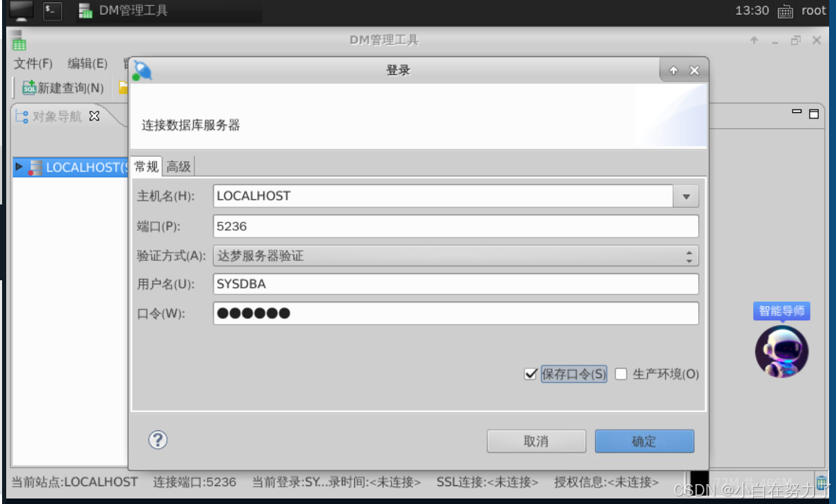Screen dimensions: 836x504
Task: Click the 新建查询(N) toolbar button
Action: (x=63, y=88)
